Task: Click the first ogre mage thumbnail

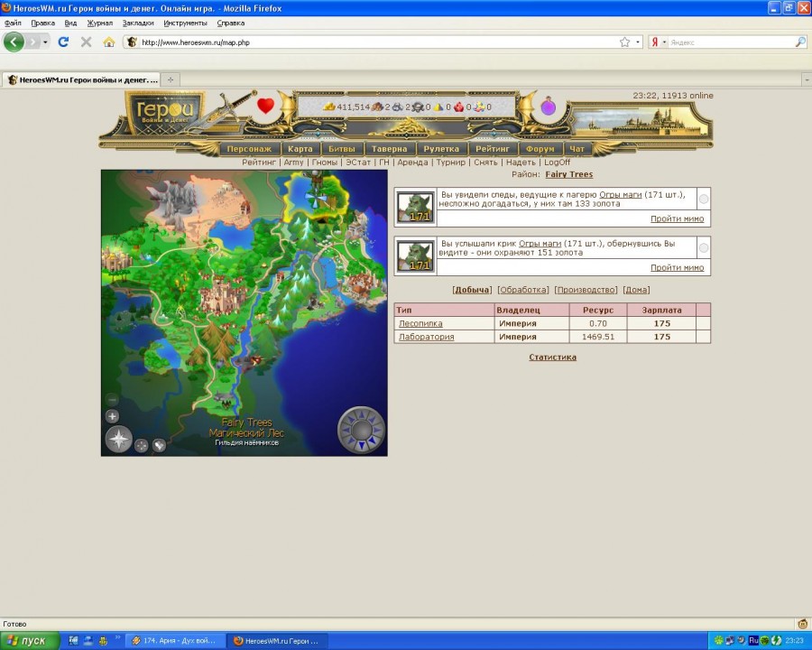Action: coord(415,208)
